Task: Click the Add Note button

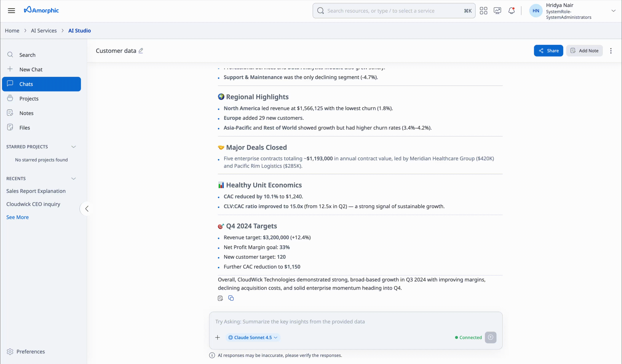Action: (584, 51)
